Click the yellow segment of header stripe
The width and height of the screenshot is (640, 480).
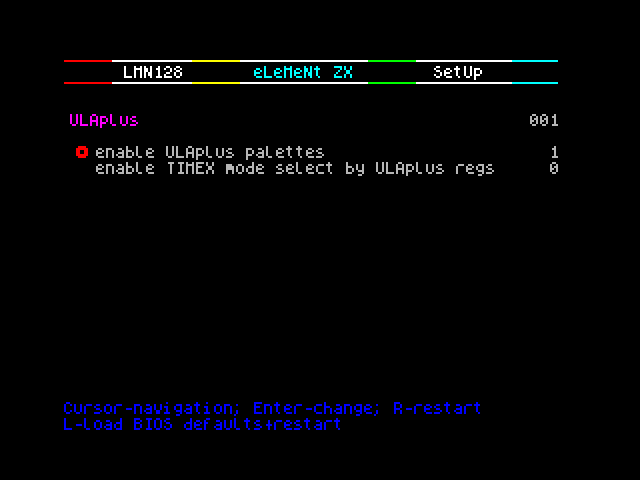coord(216,61)
